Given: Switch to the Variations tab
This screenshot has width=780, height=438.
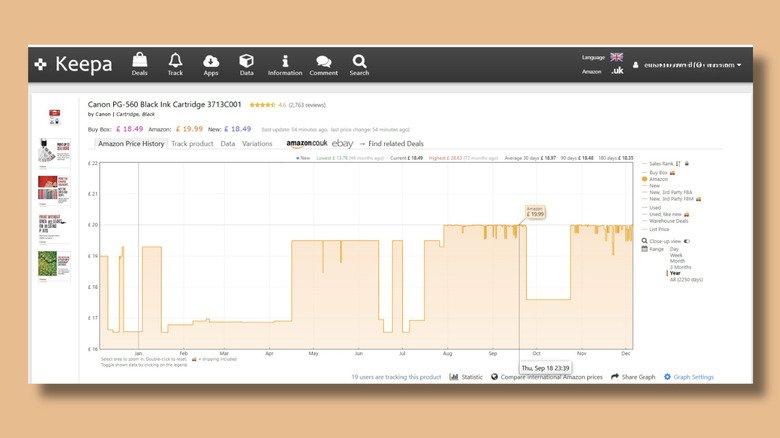Looking at the screenshot, I should [x=257, y=144].
